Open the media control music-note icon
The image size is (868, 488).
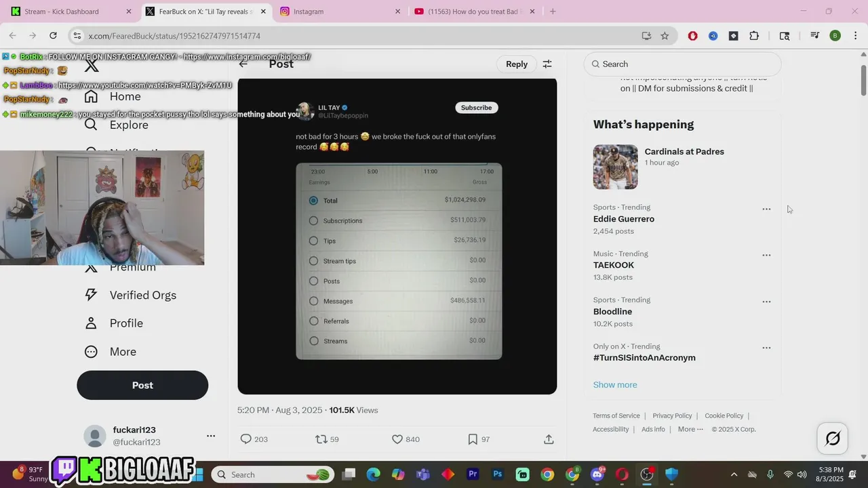[x=814, y=36]
